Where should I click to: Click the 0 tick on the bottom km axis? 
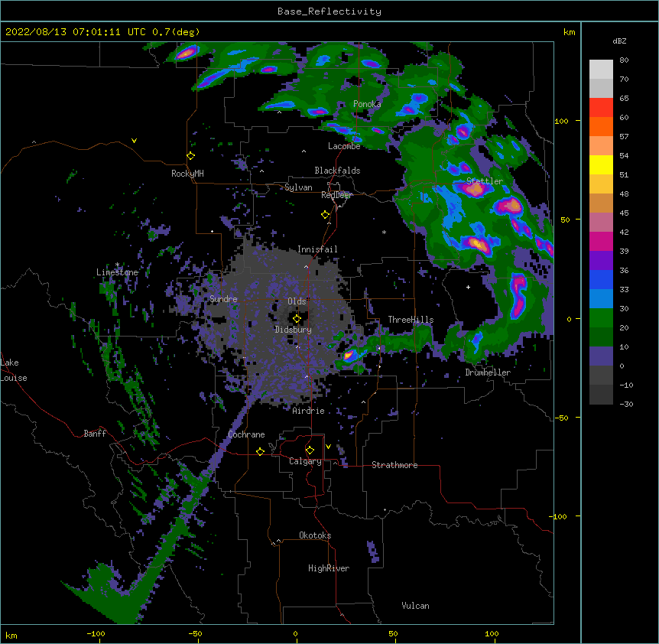click(295, 633)
